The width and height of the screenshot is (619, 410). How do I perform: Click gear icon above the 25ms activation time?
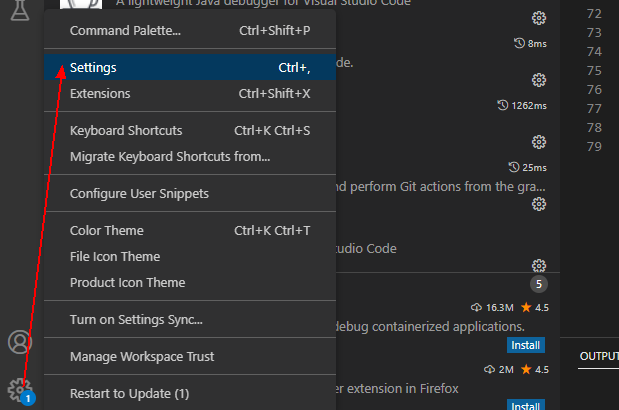[539, 142]
